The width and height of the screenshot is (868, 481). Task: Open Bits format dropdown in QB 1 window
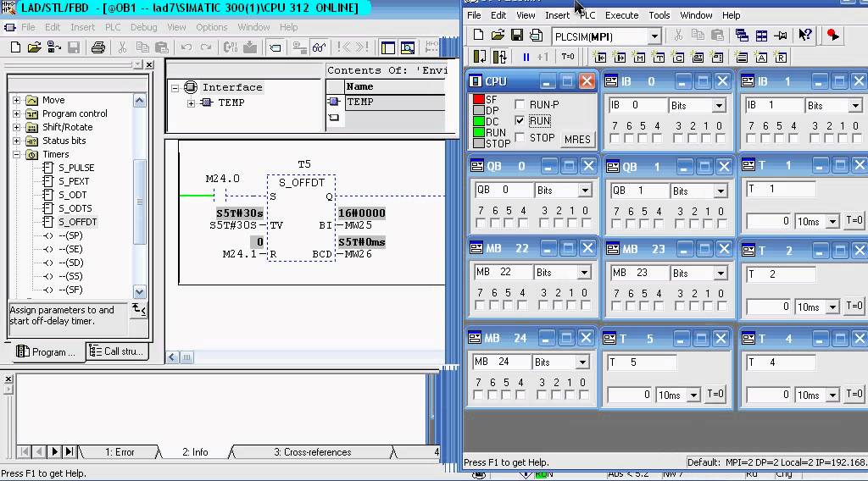721,191
